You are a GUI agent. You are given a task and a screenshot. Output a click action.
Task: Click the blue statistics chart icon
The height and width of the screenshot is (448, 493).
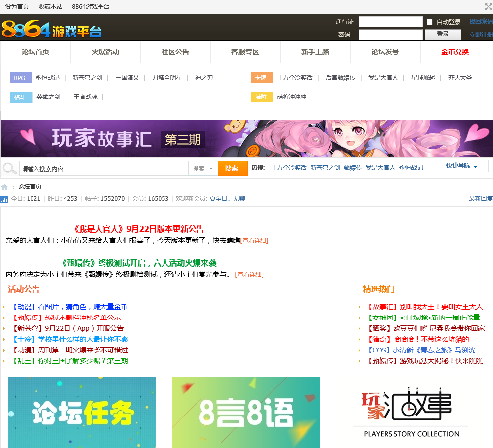[4, 199]
